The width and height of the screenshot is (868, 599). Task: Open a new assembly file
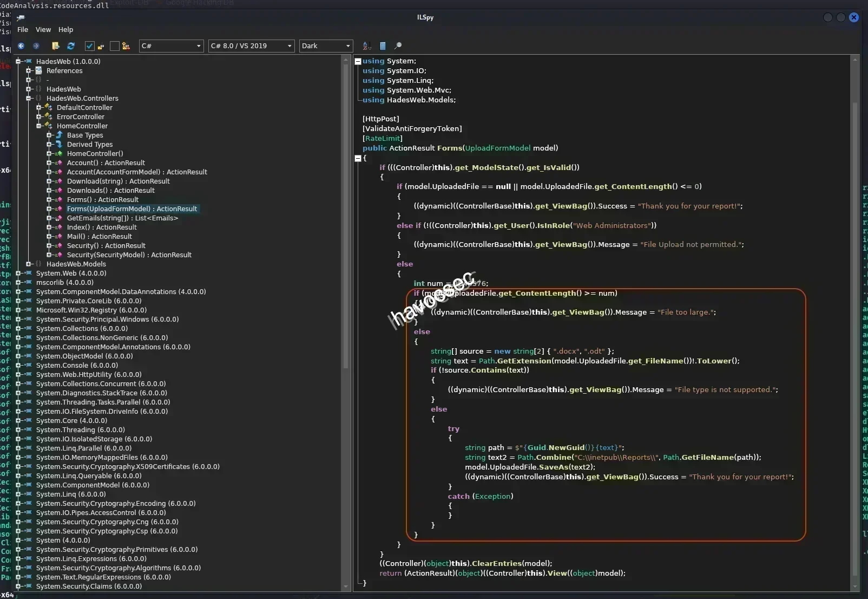tap(56, 46)
